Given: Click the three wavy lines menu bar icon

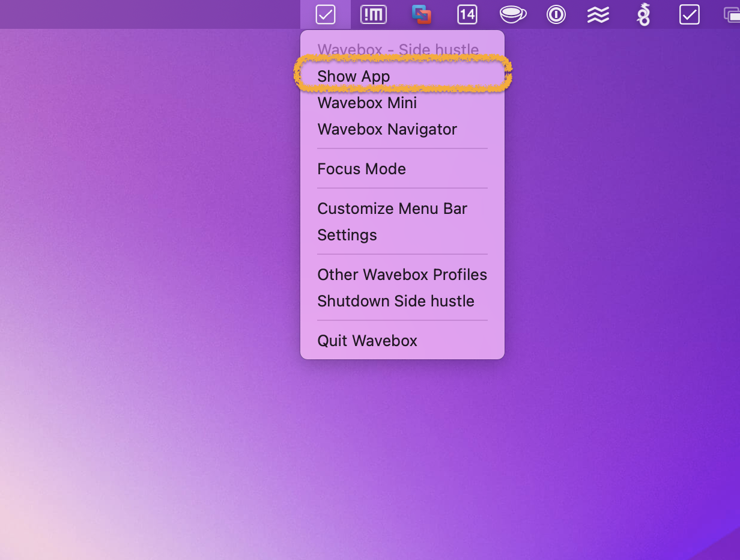Looking at the screenshot, I should 598,14.
